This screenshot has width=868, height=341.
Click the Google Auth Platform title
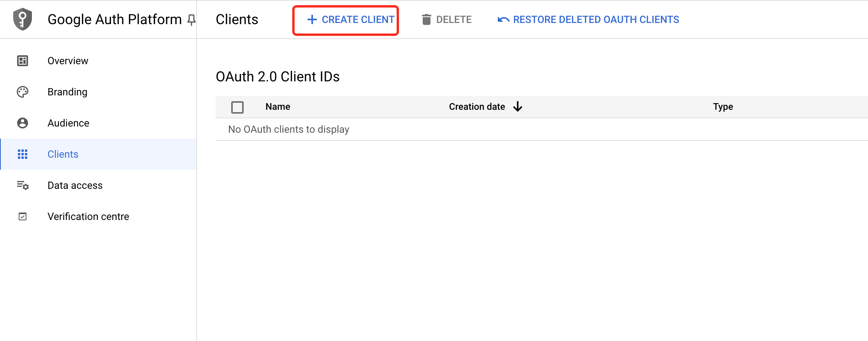(114, 19)
